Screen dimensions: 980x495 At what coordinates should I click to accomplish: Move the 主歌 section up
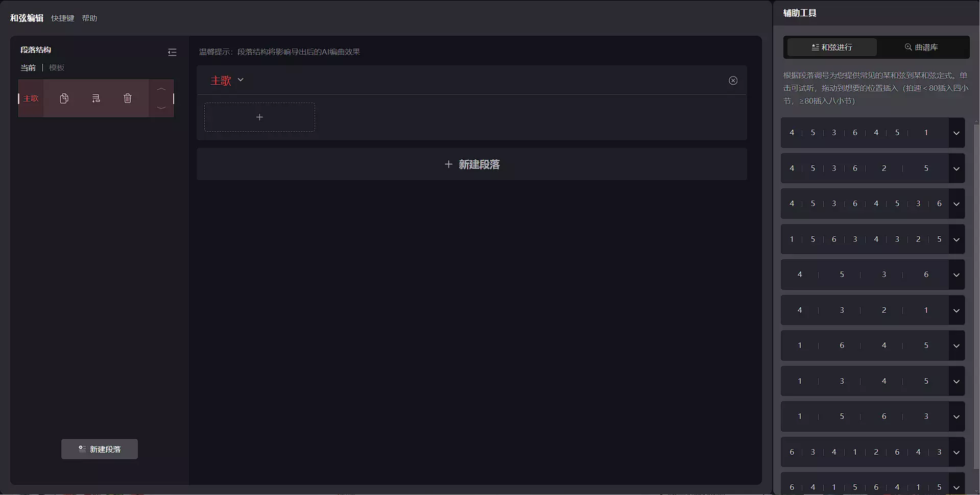pyautogui.click(x=161, y=89)
